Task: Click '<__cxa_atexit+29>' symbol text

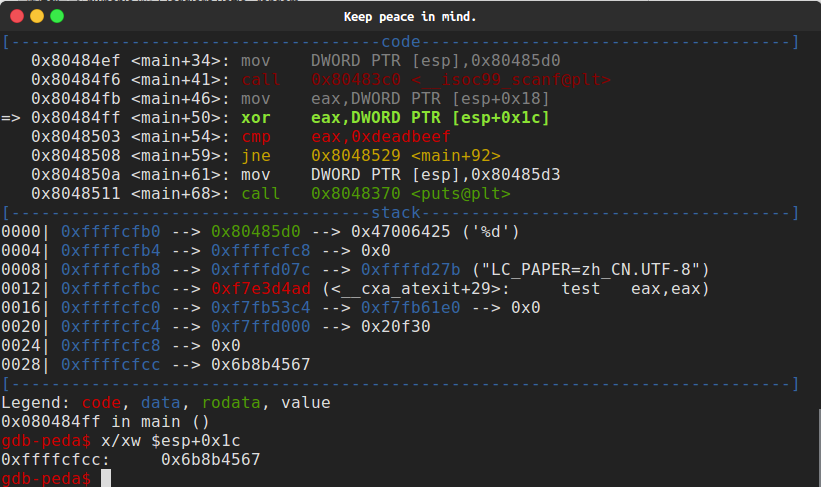Action: [x=416, y=289]
